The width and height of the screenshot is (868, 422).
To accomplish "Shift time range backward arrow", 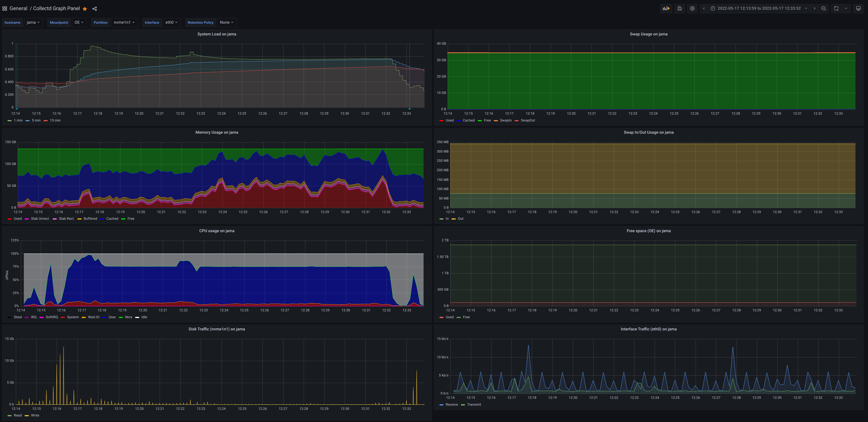I will click(704, 9).
